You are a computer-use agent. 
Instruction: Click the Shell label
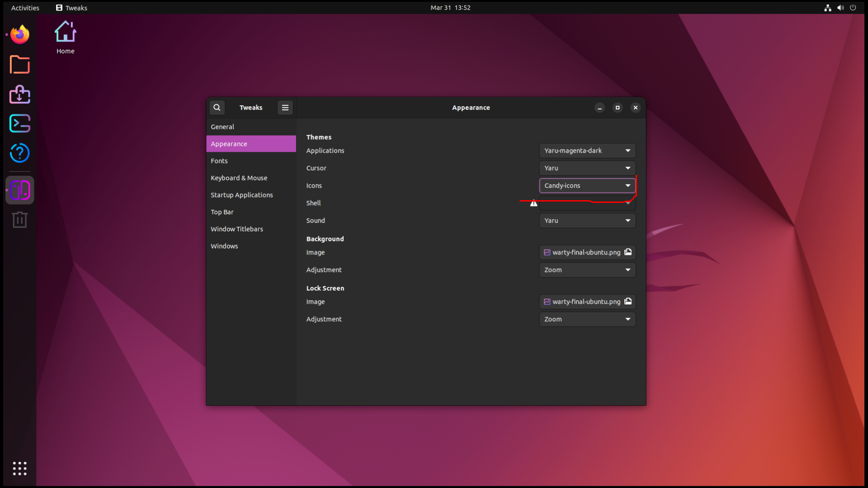click(x=313, y=203)
